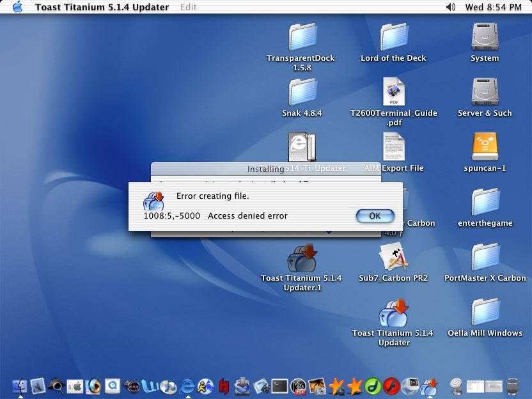Open Maya PLE from the Dock
Image resolution: width=532 pixels, height=399 pixels.
pyautogui.click(x=299, y=387)
